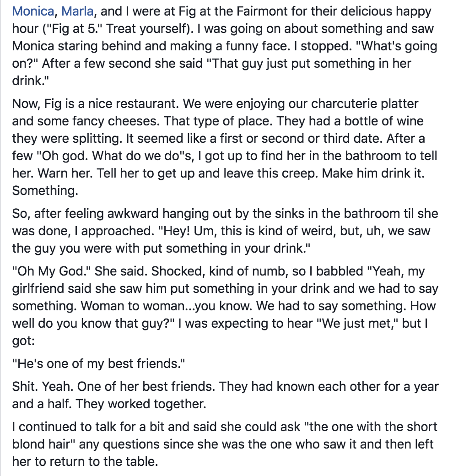Viewport: 453px width, 476px height.
Task: Click the first paragraph about Fig happy hour
Action: (224, 46)
